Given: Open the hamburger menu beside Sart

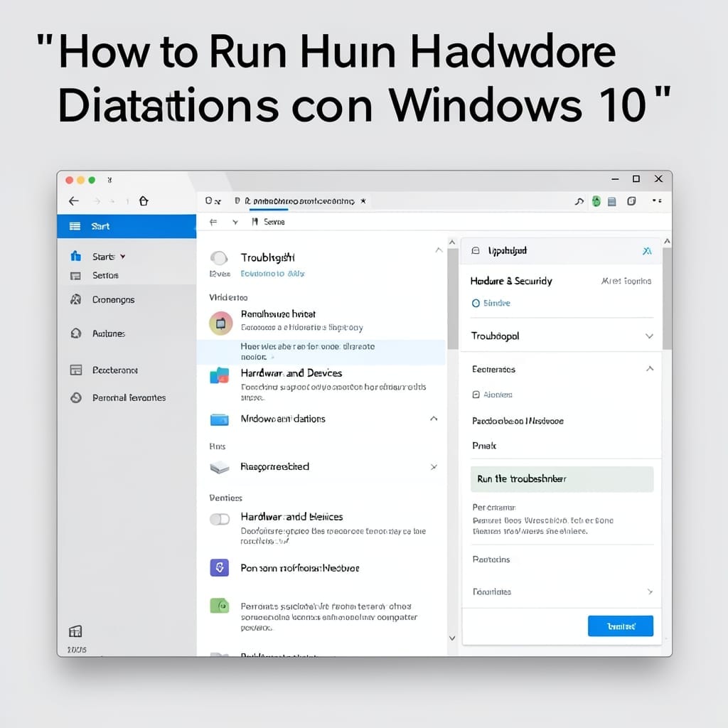Looking at the screenshot, I should pyautogui.click(x=75, y=226).
